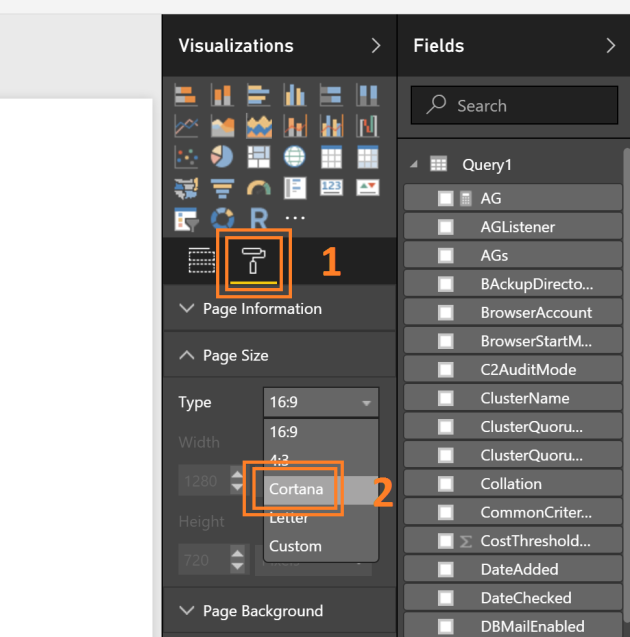
Task: Choose Cortana from the Type list
Action: [321, 490]
